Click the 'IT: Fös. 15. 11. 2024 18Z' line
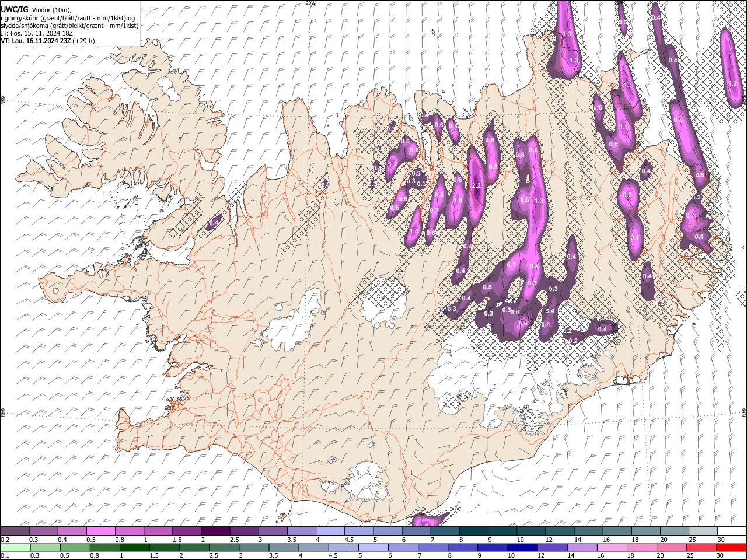This screenshot has width=747, height=560. [x=37, y=33]
